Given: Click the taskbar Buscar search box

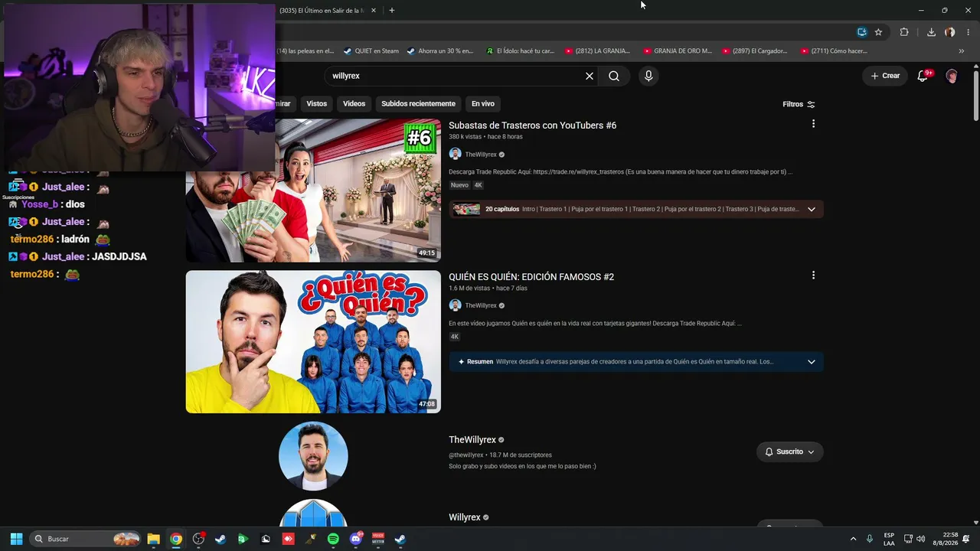Looking at the screenshot, I should (x=87, y=539).
